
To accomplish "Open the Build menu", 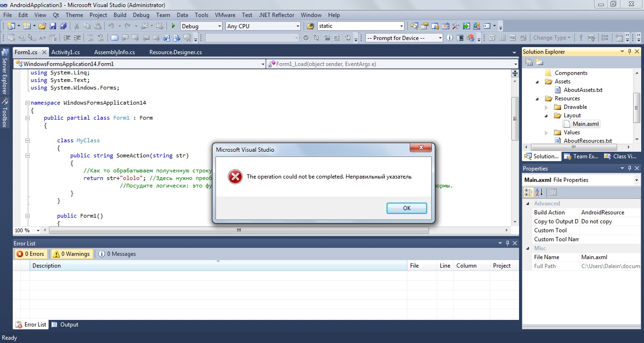I will [120, 15].
